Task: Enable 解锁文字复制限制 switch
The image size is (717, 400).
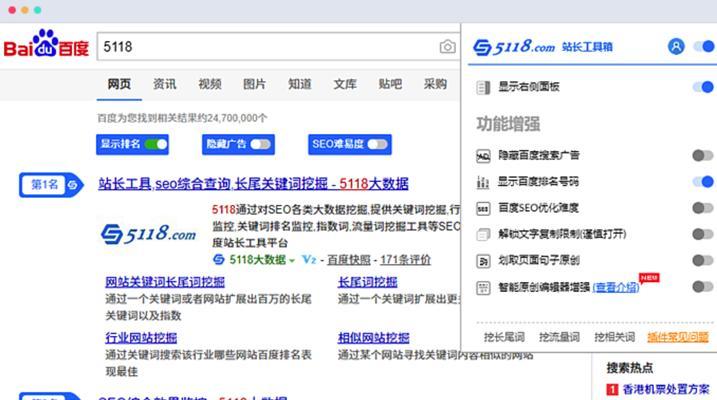Action: pos(703,235)
